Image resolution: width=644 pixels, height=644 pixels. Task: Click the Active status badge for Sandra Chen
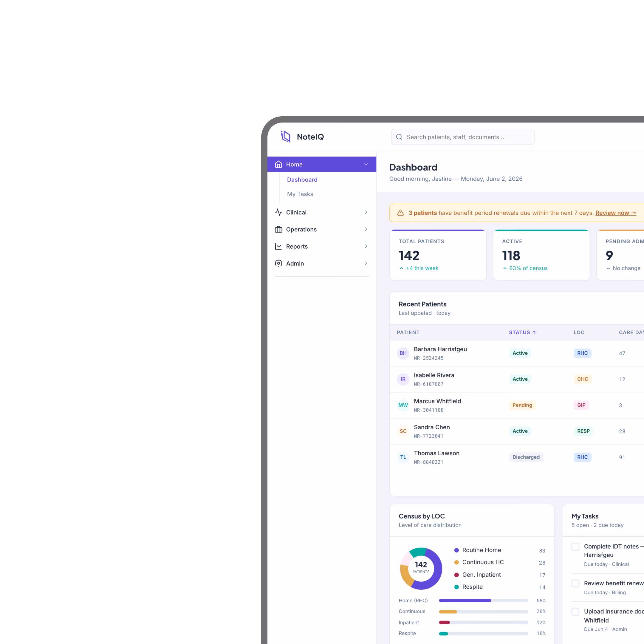pyautogui.click(x=520, y=431)
